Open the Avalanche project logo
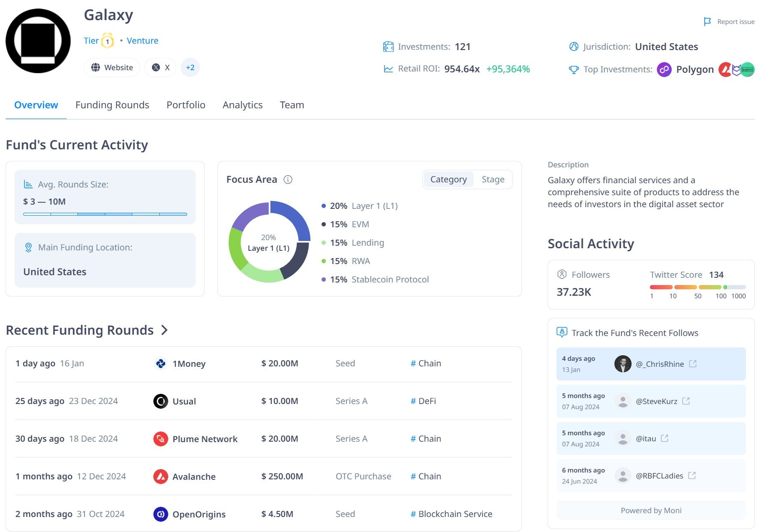 (x=161, y=476)
